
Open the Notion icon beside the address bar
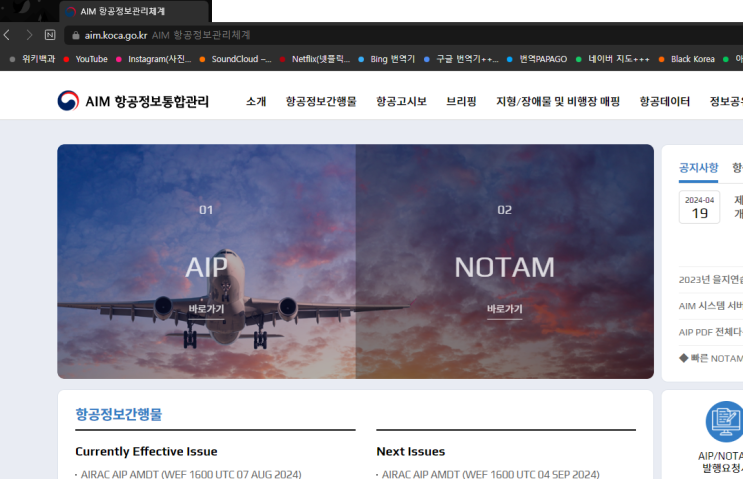50,35
